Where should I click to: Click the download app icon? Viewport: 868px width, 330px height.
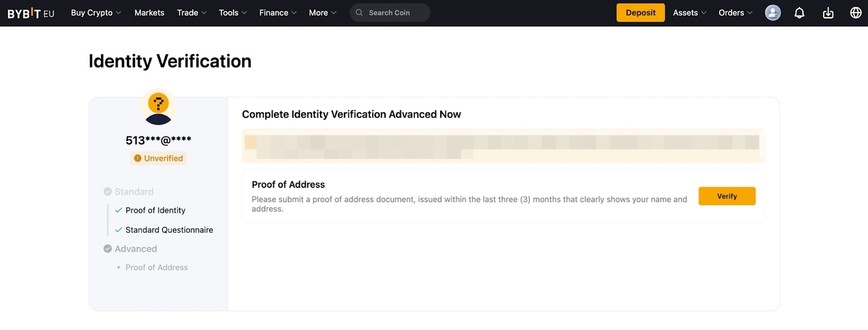[x=828, y=13]
